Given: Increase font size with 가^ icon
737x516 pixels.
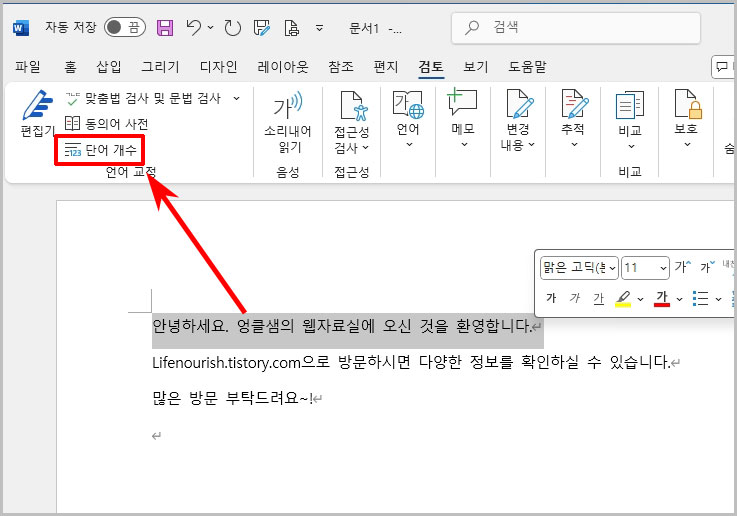Looking at the screenshot, I should click(682, 267).
